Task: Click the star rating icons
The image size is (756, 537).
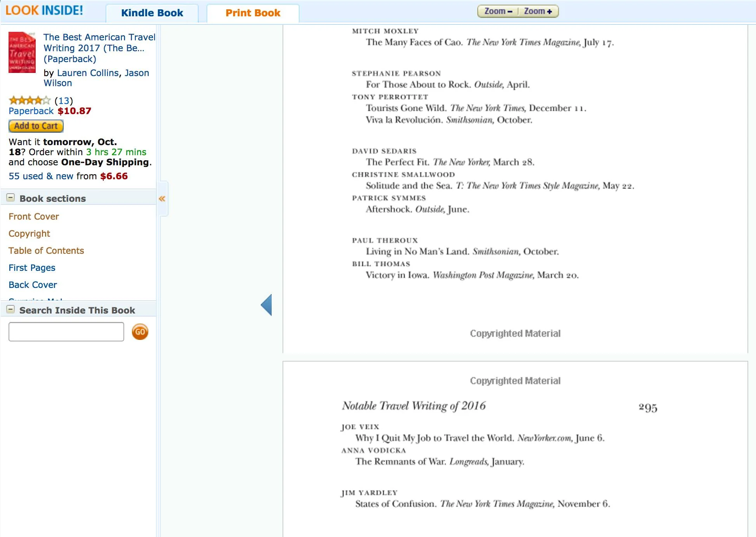Action: pos(30,100)
